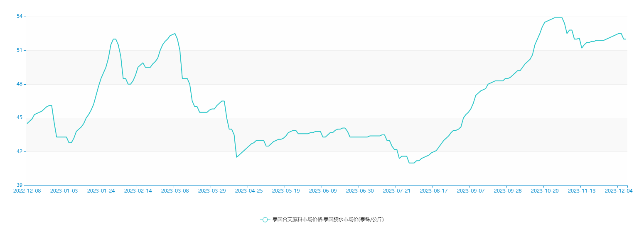Click the 2023-10-20 x-axis date label
This screenshot has height=227, width=644.
pos(545,191)
